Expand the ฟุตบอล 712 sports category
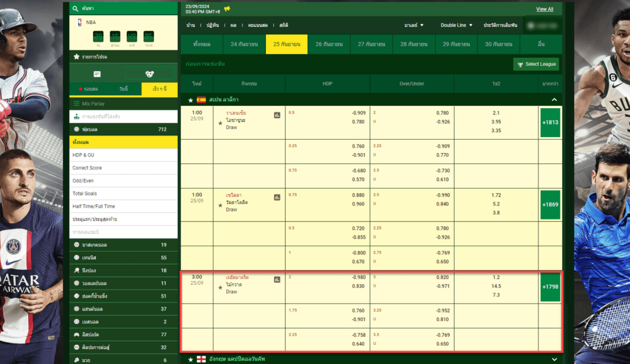This screenshot has height=364, width=630. 123,129
